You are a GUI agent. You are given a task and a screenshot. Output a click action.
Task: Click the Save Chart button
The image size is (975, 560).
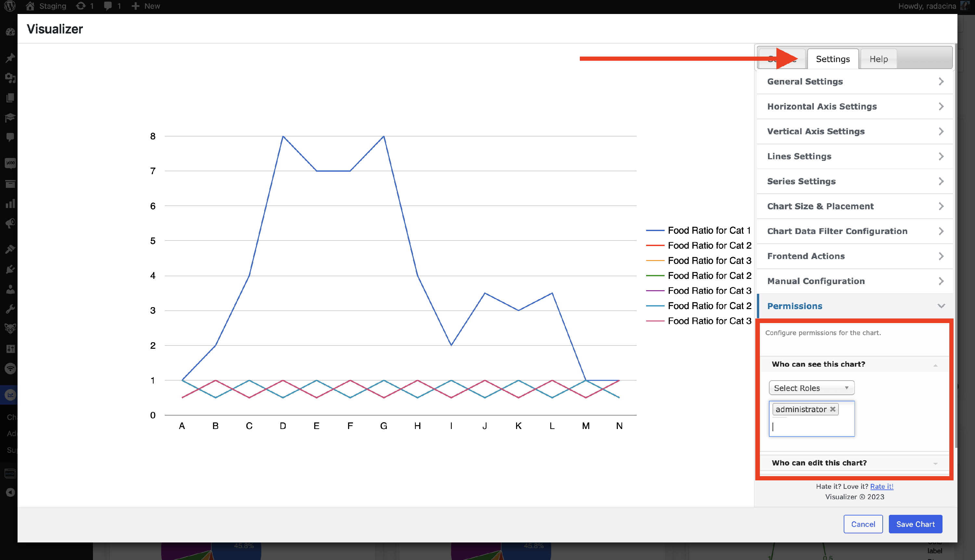[x=915, y=524]
